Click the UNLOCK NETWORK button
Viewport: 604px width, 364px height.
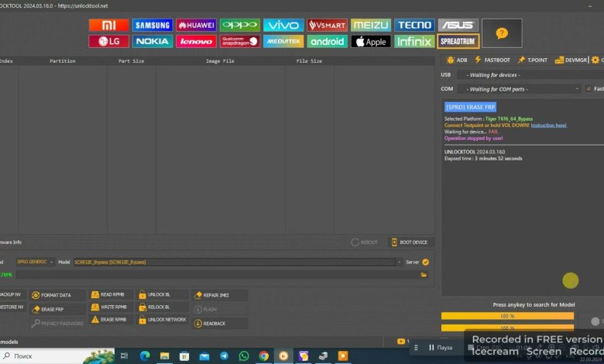[162, 320]
